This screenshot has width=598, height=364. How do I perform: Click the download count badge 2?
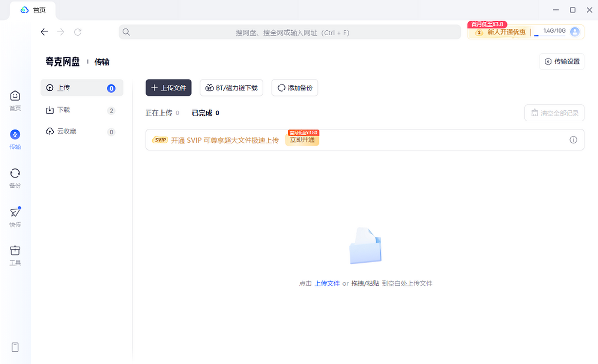(x=111, y=111)
